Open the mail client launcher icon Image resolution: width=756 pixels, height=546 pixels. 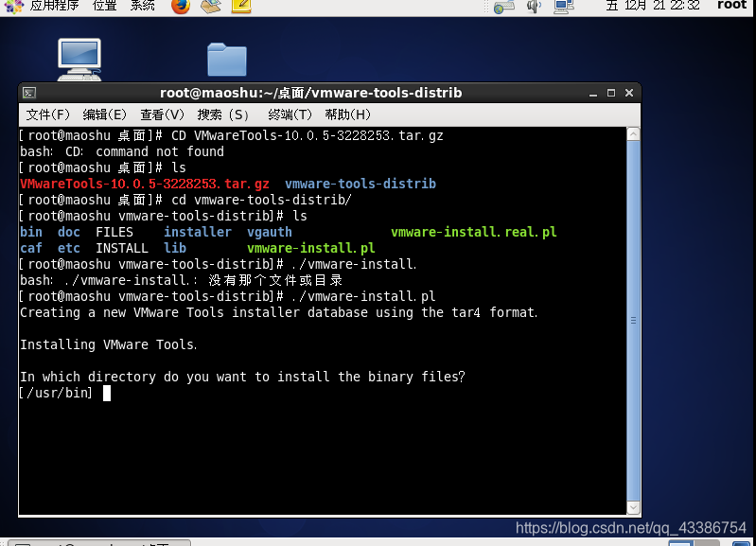point(211,6)
